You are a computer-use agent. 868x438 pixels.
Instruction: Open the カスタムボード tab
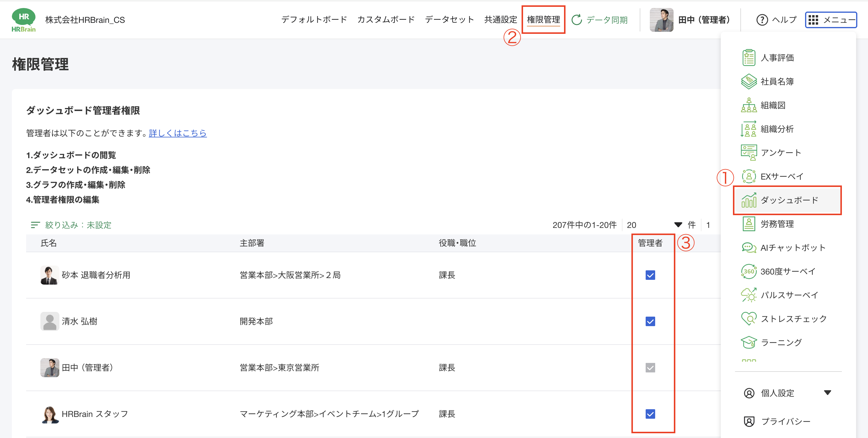pyautogui.click(x=386, y=20)
